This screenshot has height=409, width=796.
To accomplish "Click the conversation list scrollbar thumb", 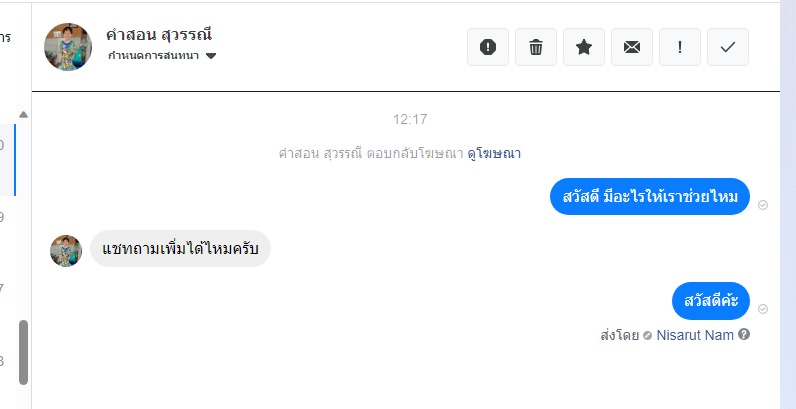I will [24, 352].
